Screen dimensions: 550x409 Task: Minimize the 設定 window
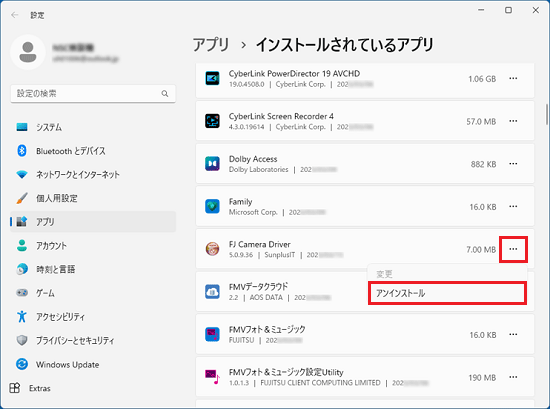[x=481, y=10]
